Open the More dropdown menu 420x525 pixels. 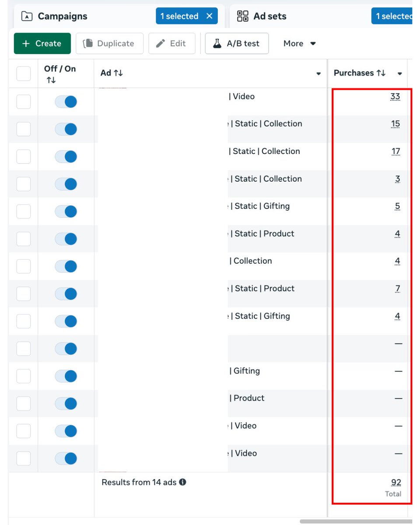click(300, 43)
